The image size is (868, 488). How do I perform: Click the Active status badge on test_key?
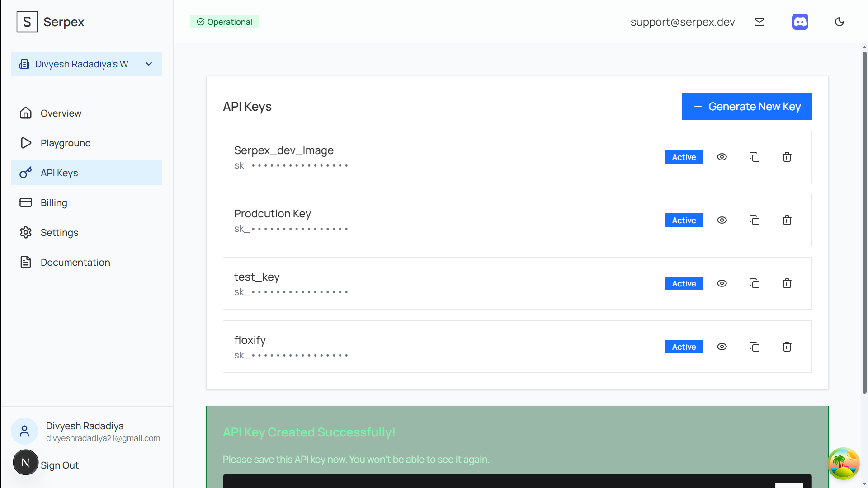[684, 283]
